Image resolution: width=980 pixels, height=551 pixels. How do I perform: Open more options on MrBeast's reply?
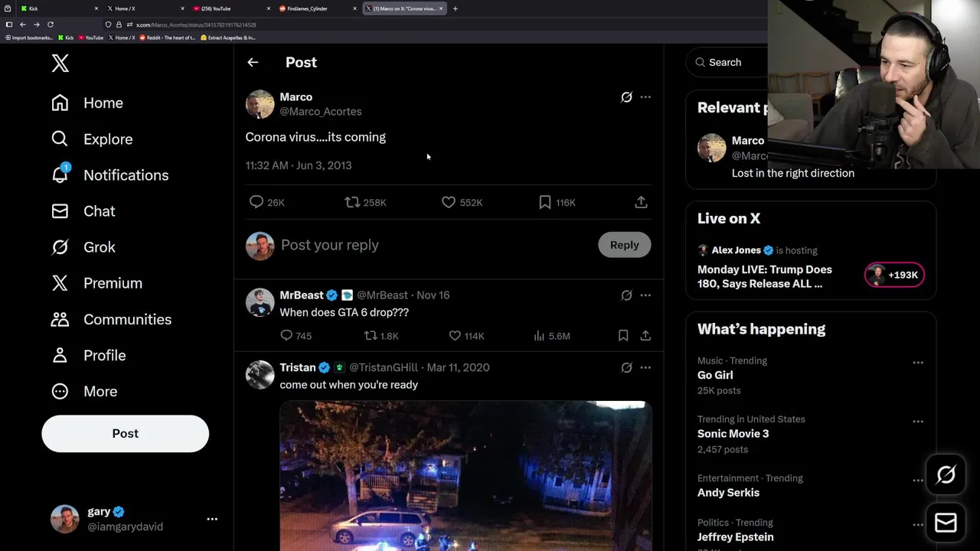(645, 295)
